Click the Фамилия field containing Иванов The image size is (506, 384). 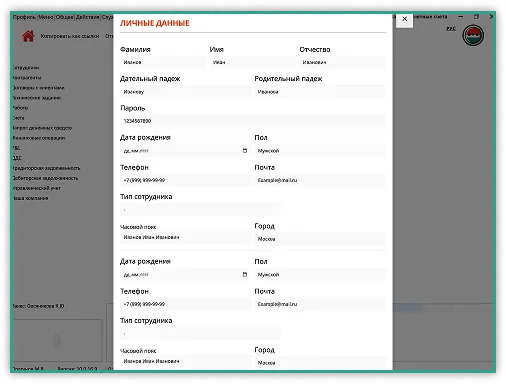163,62
